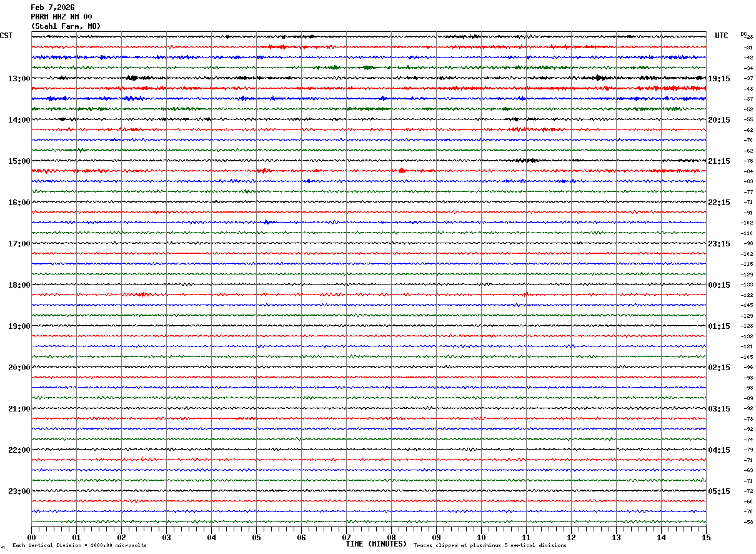
Task: Click the CST time label "22:00"
Action: click(x=19, y=450)
